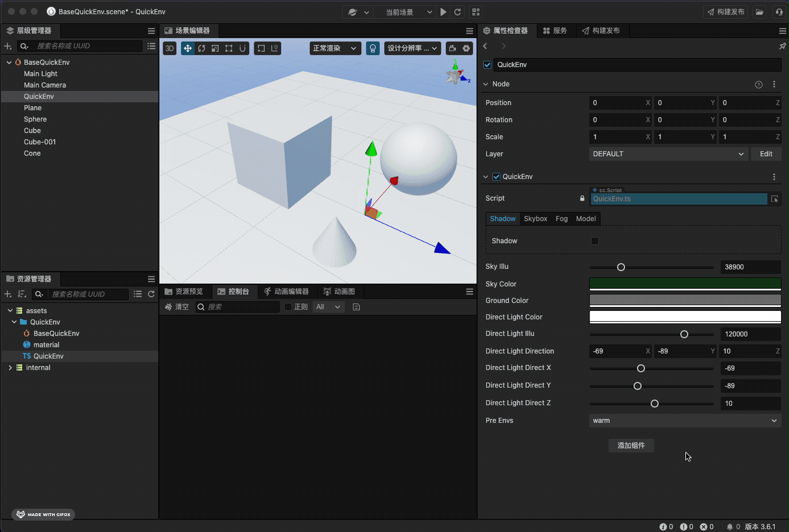Viewport: 789px width, 532px height.
Task: Add a new asset with the plus icon
Action: click(8, 294)
